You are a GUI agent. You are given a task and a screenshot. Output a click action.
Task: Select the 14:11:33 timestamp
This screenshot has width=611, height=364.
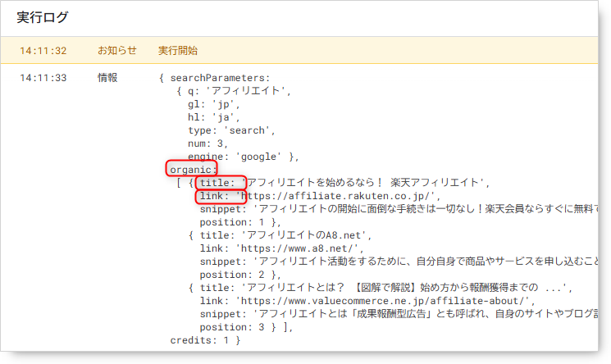tap(43, 78)
